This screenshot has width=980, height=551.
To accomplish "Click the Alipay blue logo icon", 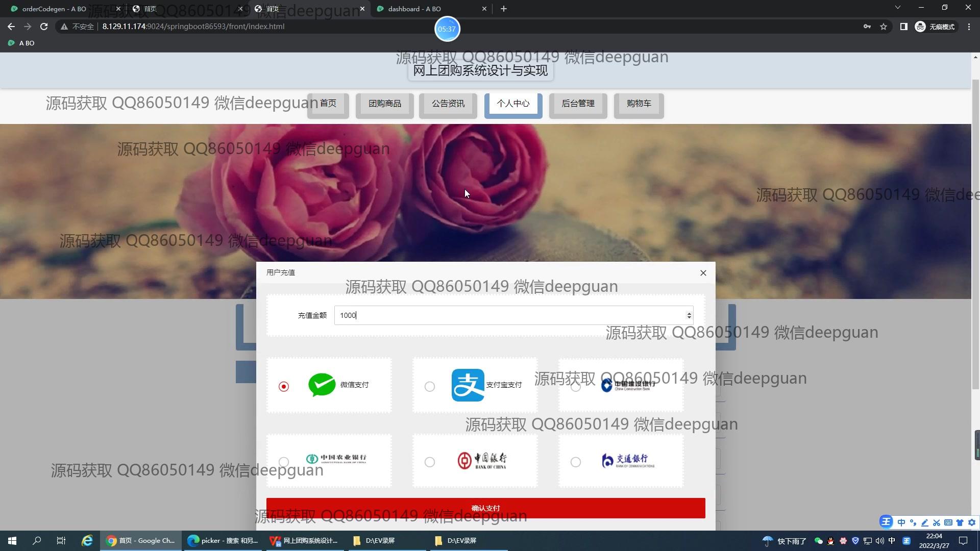I will click(x=468, y=385).
